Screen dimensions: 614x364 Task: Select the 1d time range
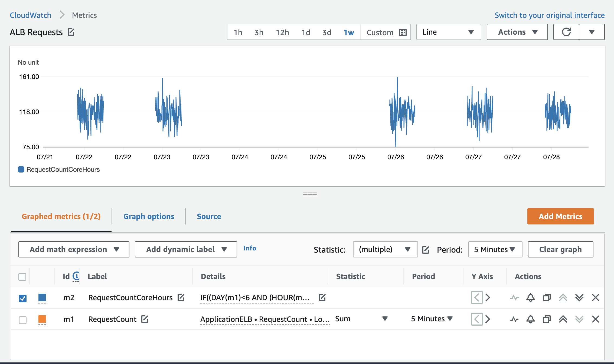pyautogui.click(x=306, y=32)
